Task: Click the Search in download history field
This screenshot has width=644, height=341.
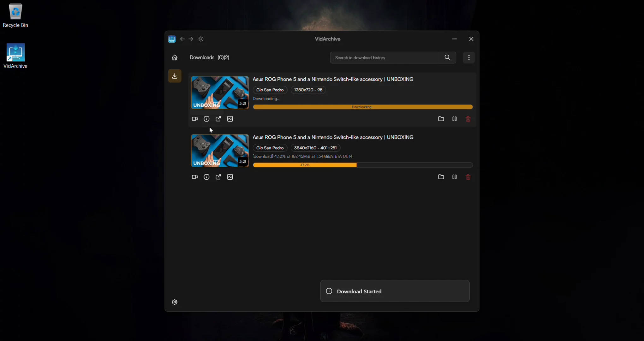Action: click(384, 57)
